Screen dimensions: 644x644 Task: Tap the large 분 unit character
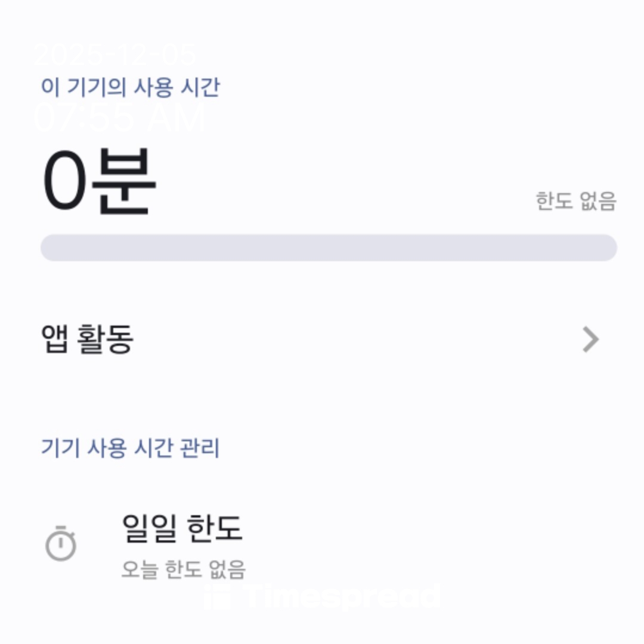tap(124, 181)
